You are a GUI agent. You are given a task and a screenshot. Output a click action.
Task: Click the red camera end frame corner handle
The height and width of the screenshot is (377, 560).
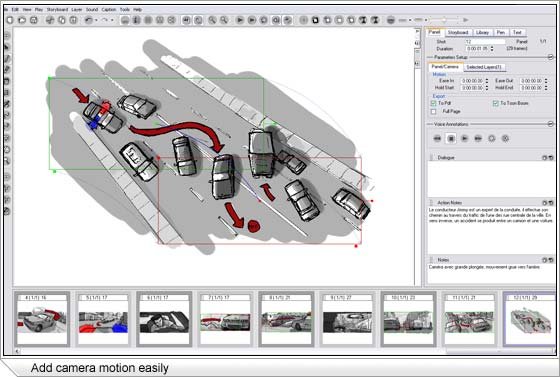[x=356, y=246]
